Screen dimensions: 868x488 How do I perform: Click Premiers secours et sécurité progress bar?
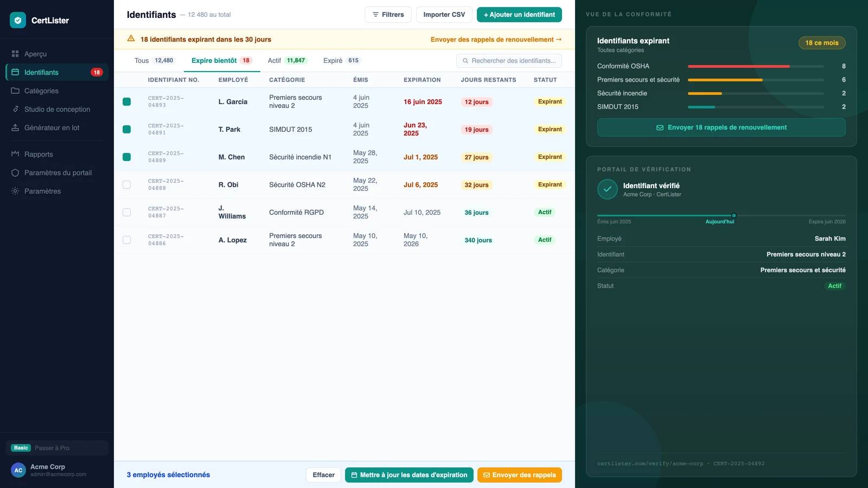click(756, 80)
